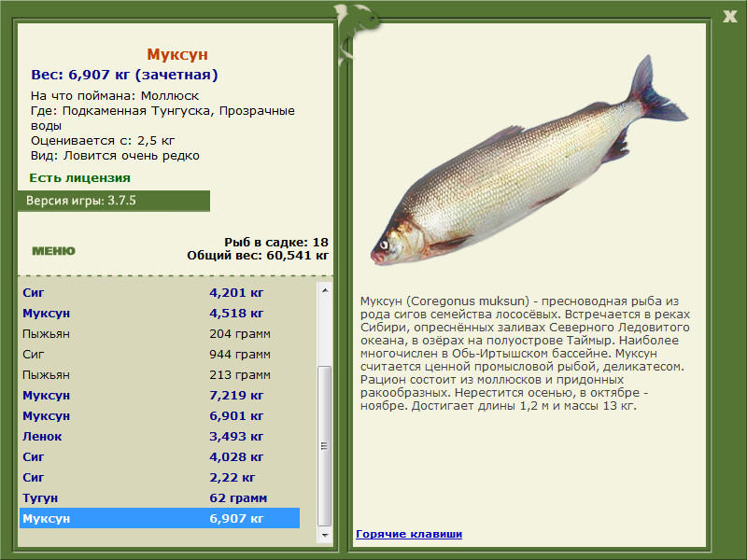The width and height of the screenshot is (747, 560).
Task: Click the Муксун fish picture
Action: (529, 161)
